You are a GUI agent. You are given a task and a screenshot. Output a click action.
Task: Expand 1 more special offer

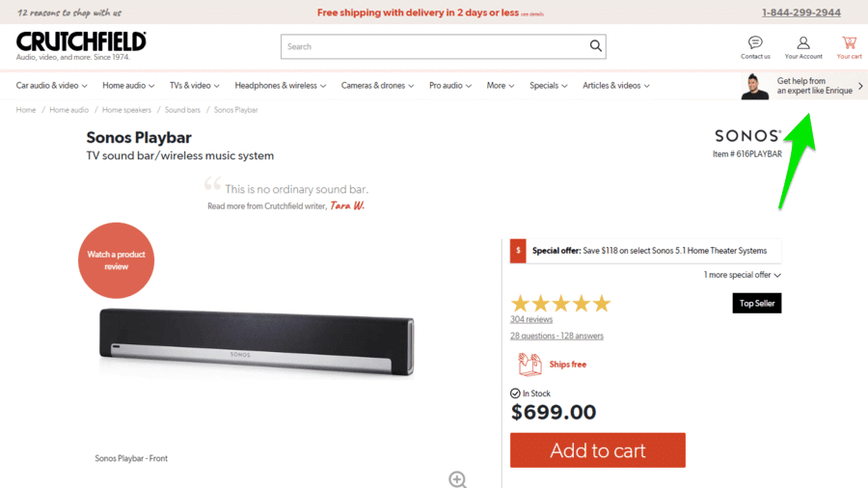point(742,275)
